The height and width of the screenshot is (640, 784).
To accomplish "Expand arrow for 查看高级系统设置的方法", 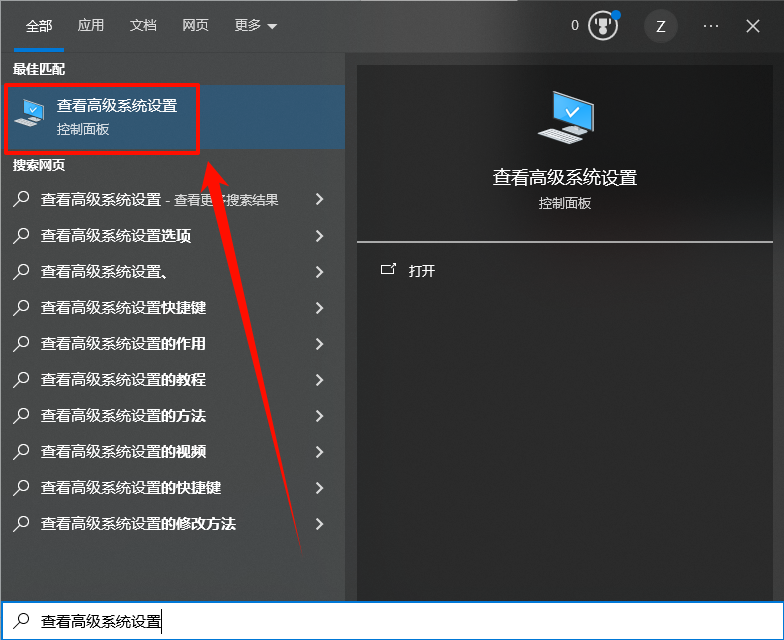I will [x=320, y=416].
